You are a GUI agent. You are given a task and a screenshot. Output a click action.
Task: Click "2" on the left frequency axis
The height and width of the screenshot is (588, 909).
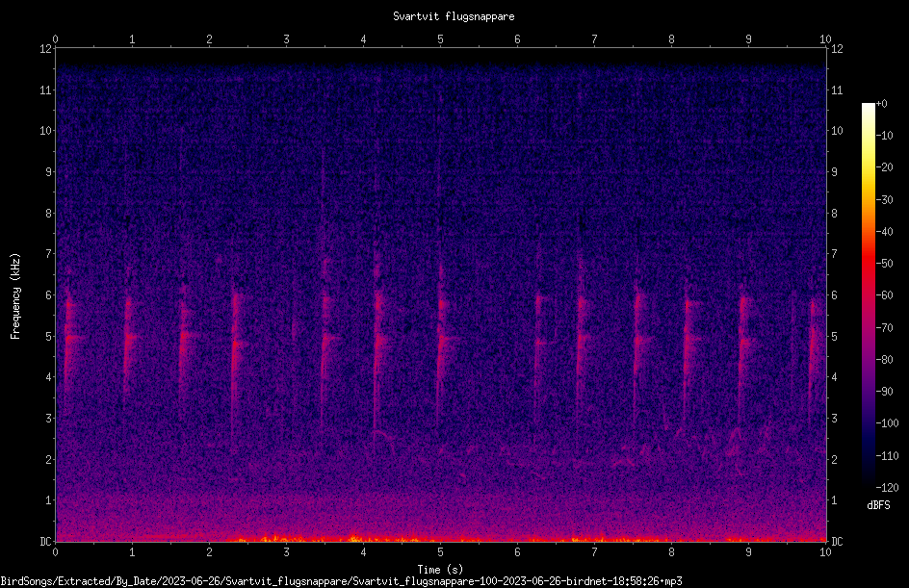point(49,459)
